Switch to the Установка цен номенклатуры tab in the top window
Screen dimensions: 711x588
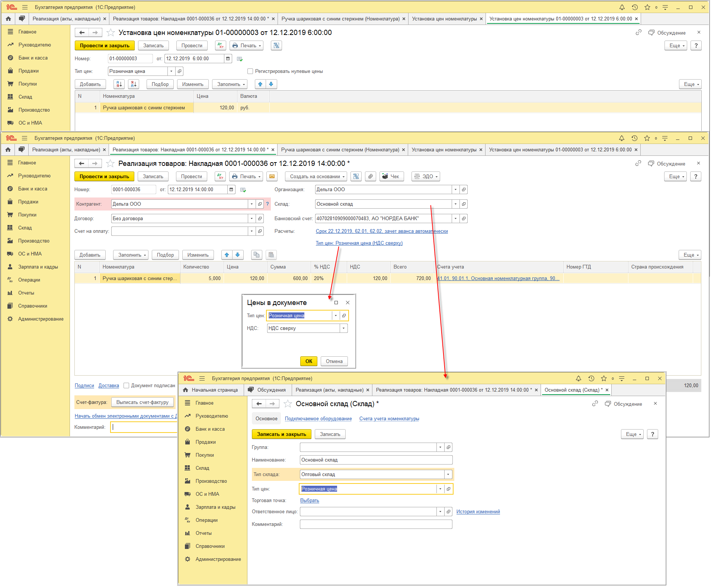[444, 19]
